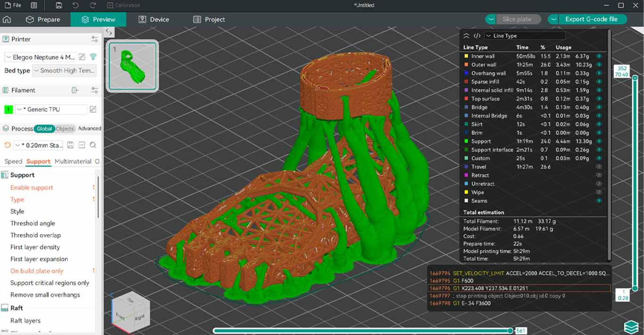Hide Support lines using its eye icon
The image size is (644, 335).
click(x=599, y=141)
